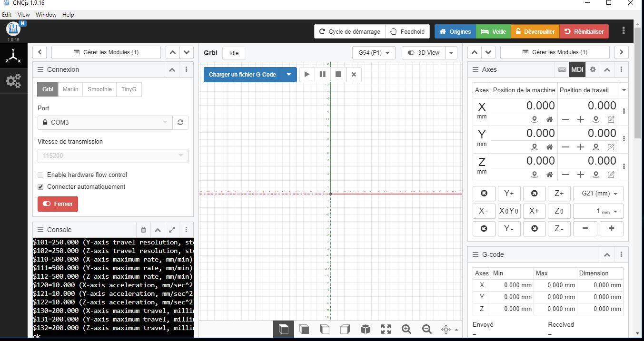644x341 pixels.
Task: Uncheck Connecter automatiquement
Action: (x=40, y=187)
